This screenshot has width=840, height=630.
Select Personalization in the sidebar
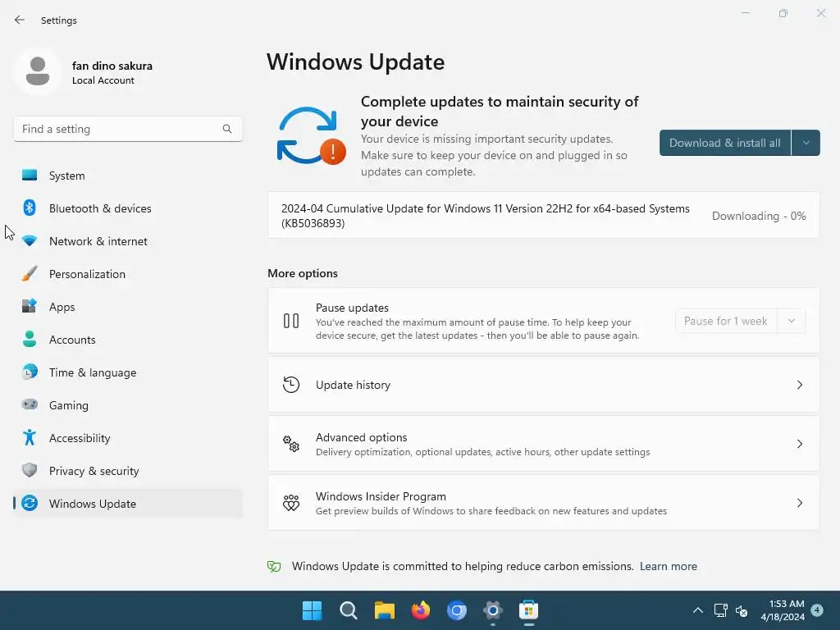pos(128,274)
